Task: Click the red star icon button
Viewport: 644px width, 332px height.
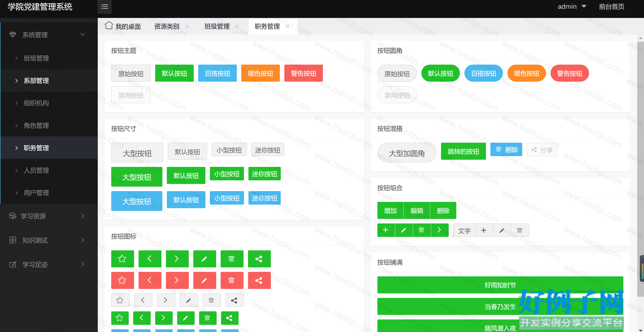Action: [122, 280]
